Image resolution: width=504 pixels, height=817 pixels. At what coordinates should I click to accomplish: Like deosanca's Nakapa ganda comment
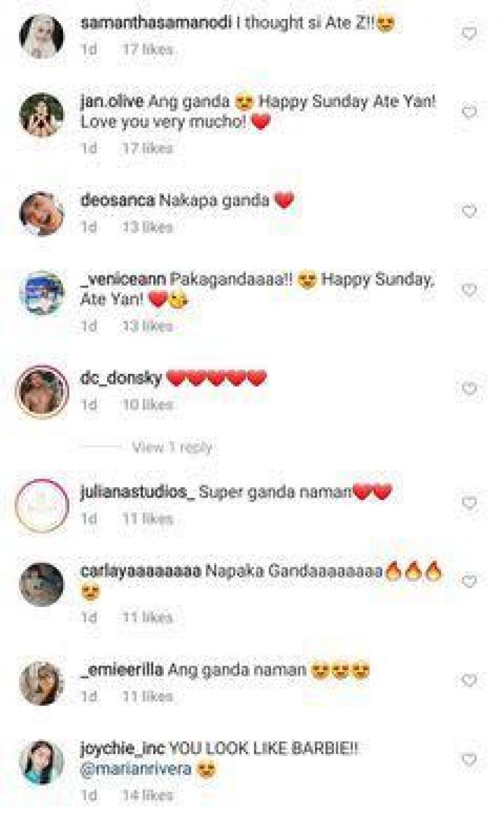point(469,211)
